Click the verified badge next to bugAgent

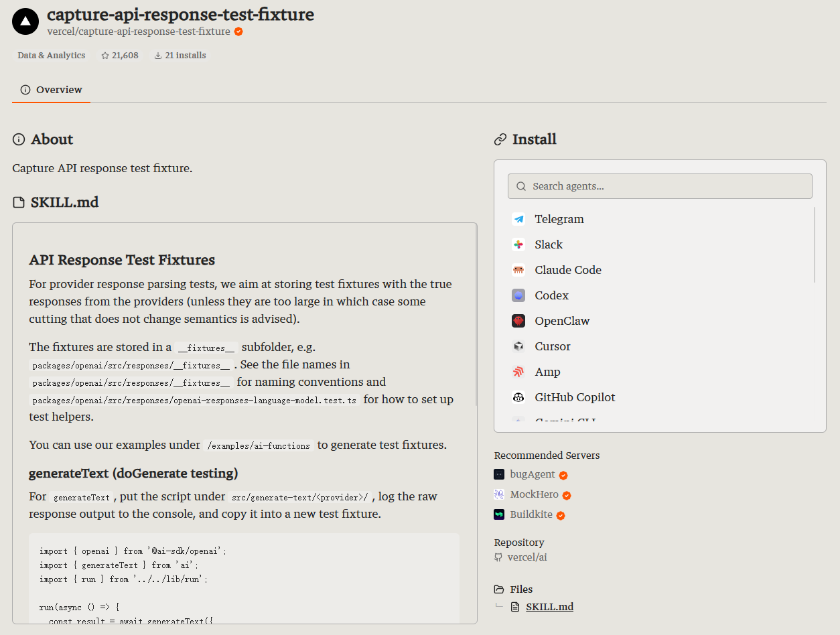(563, 475)
